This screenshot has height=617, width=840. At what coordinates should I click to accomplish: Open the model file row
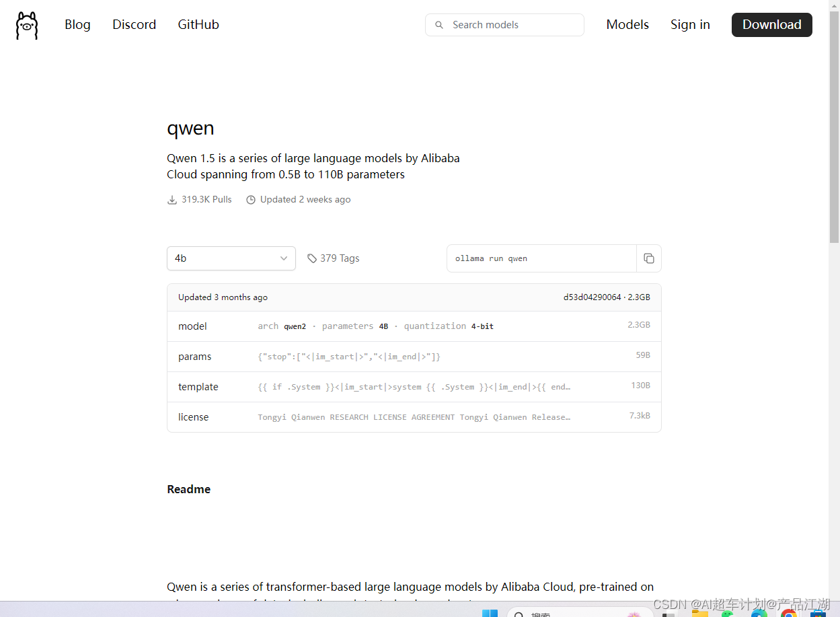[414, 326]
